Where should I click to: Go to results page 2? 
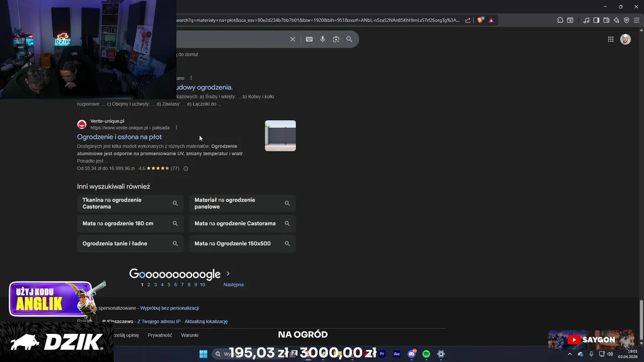coord(148,285)
